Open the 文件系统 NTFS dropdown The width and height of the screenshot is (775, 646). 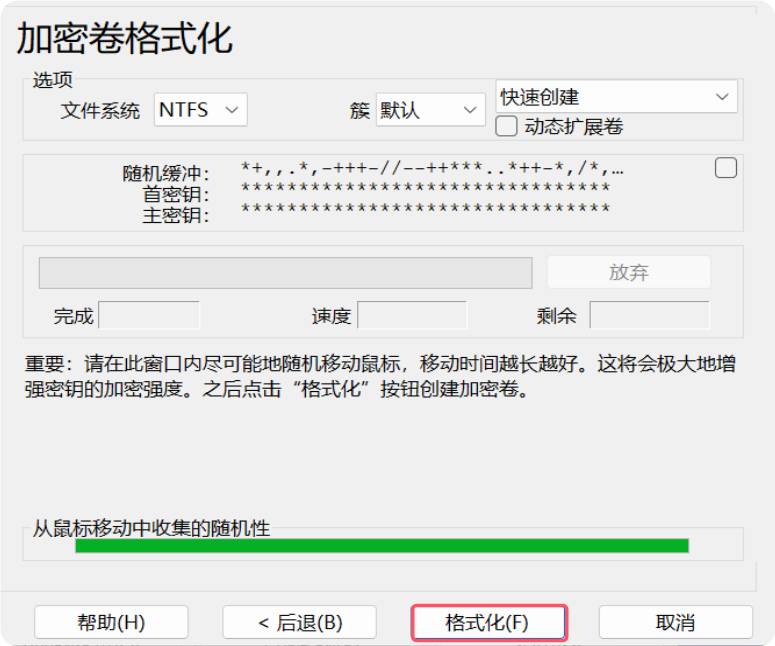tap(201, 110)
